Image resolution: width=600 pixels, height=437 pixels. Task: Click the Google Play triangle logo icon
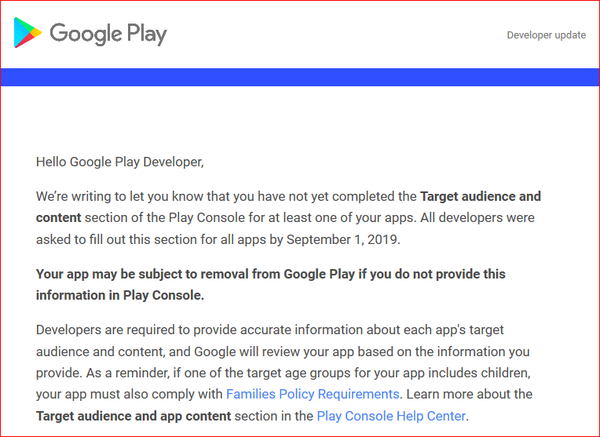pyautogui.click(x=28, y=33)
